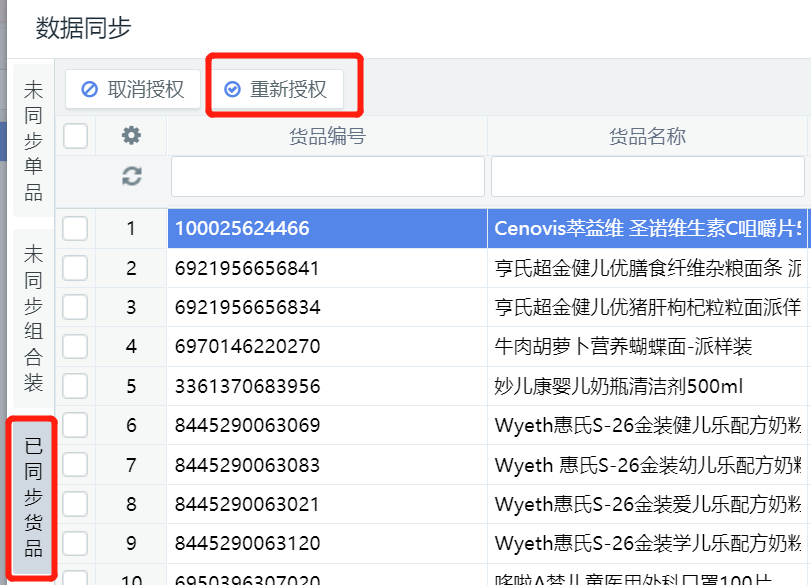This screenshot has height=585, width=811.
Task: Sort by 货品名称 column header
Action: point(648,136)
